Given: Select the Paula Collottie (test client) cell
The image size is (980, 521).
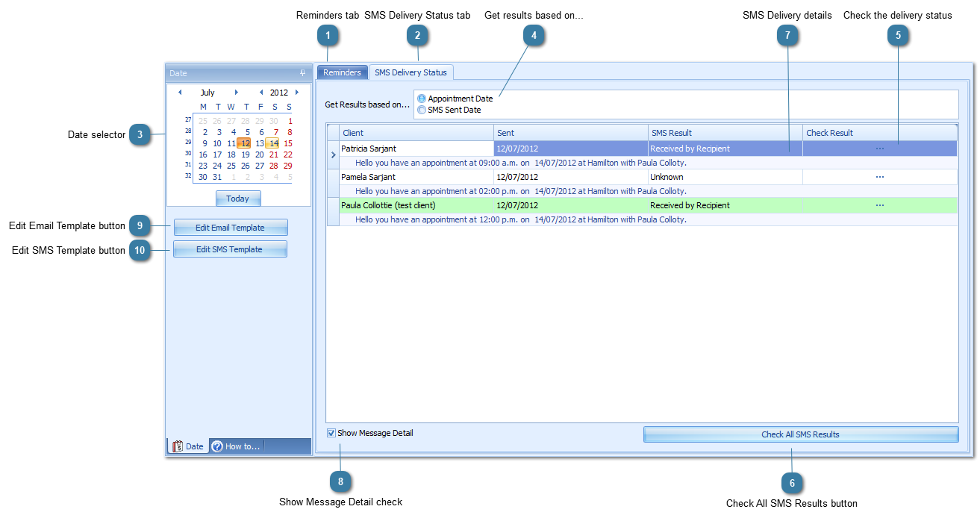Looking at the screenshot, I should 416,205.
